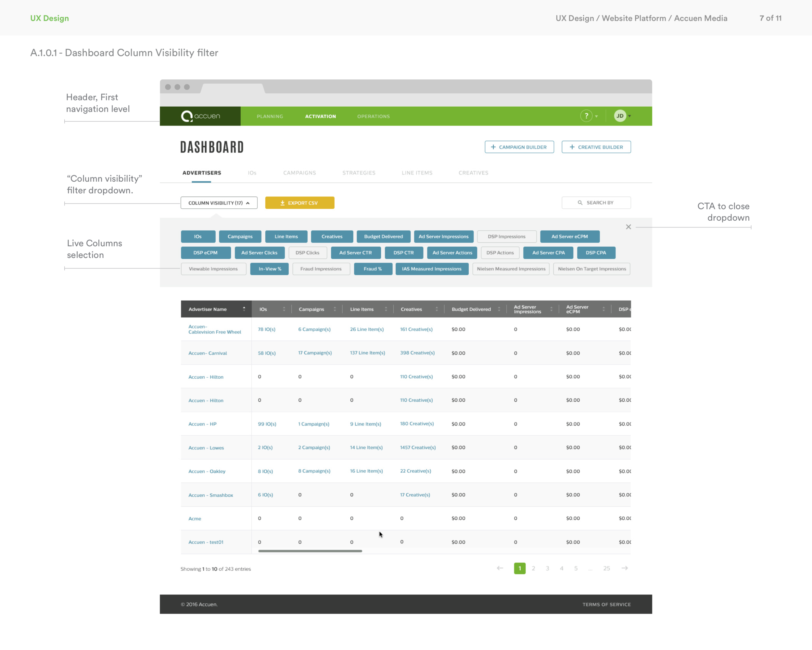Select the Advertisers tab
The width and height of the screenshot is (812, 650).
[x=201, y=173]
